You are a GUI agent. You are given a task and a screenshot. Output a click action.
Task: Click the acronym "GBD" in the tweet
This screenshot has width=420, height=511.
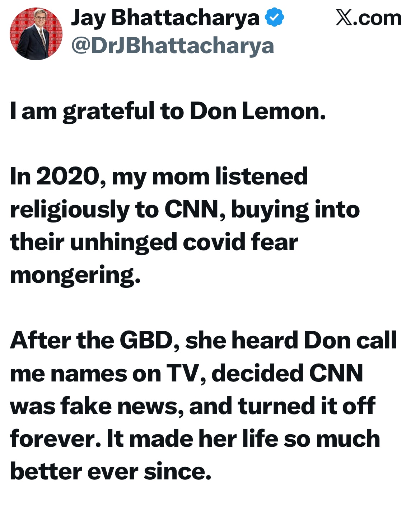[146, 340]
